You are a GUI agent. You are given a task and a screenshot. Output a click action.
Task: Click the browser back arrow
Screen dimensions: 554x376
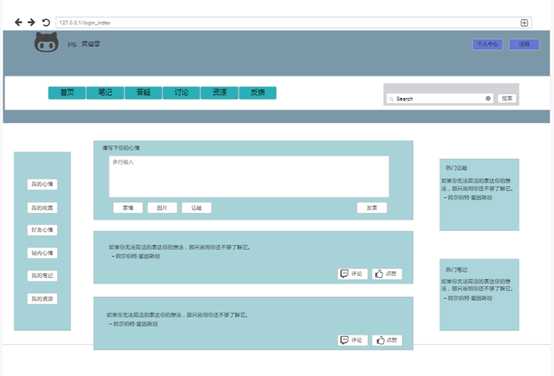pyautogui.click(x=18, y=23)
